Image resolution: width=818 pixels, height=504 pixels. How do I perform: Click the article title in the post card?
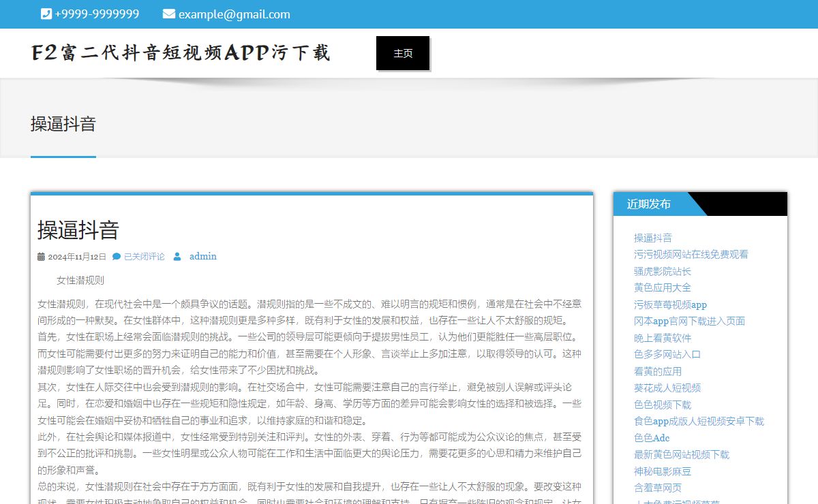point(78,230)
